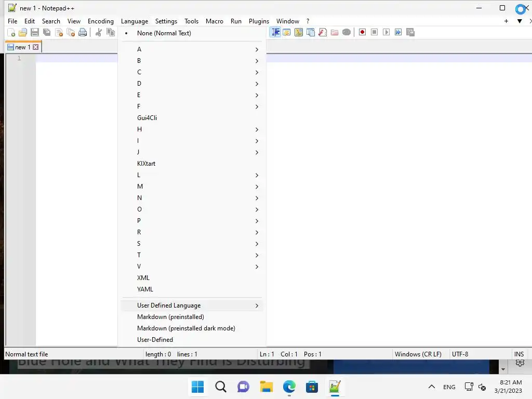
Task: Expand the A language submenu
Action: tap(192, 49)
